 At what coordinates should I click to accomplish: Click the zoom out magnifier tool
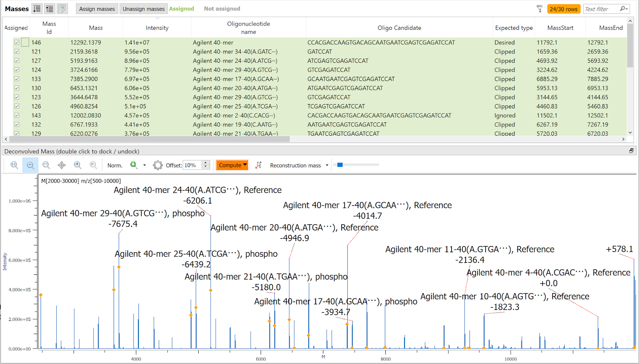[x=46, y=165]
